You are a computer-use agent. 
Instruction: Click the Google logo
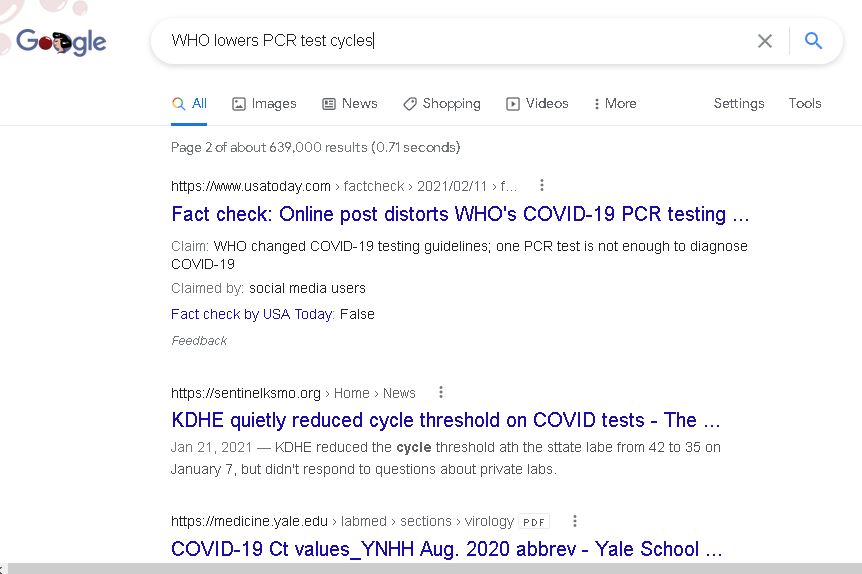[61, 42]
